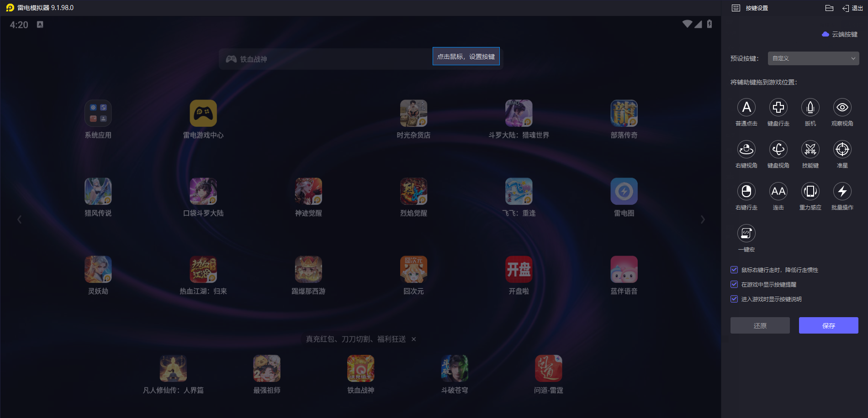The width and height of the screenshot is (868, 418).
Task: Launch 神迹觉醒 game
Action: pyautogui.click(x=308, y=191)
